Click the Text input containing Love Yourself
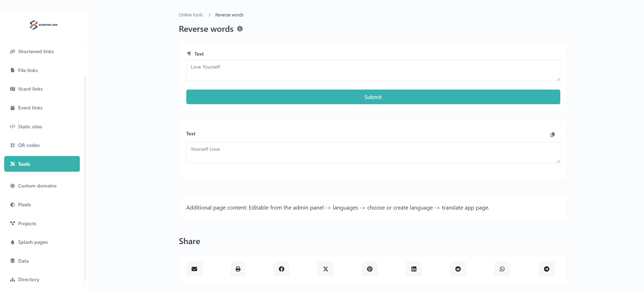The height and width of the screenshot is (291, 644). (x=373, y=70)
